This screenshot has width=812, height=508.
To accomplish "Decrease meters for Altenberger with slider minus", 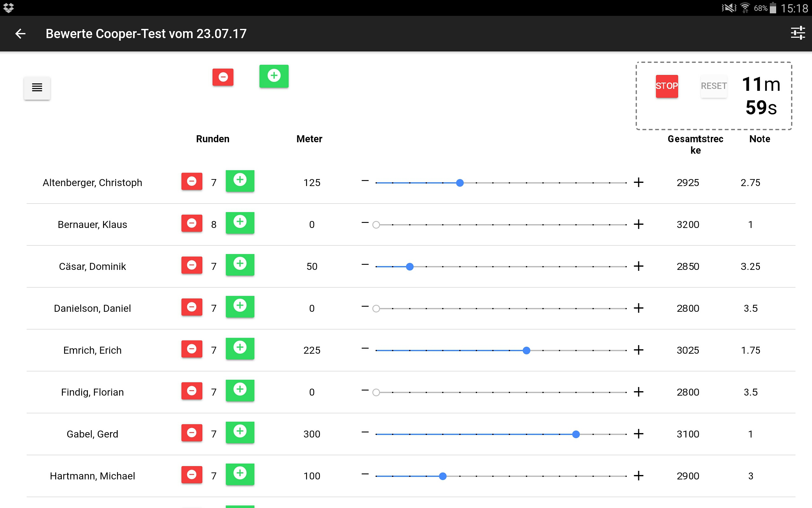I will coord(365,181).
